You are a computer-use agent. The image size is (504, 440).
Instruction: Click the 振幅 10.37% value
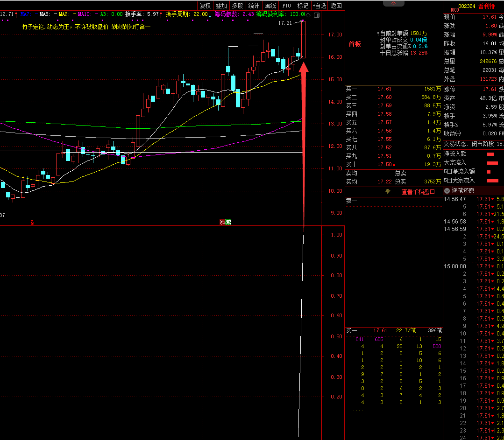[x=489, y=52]
